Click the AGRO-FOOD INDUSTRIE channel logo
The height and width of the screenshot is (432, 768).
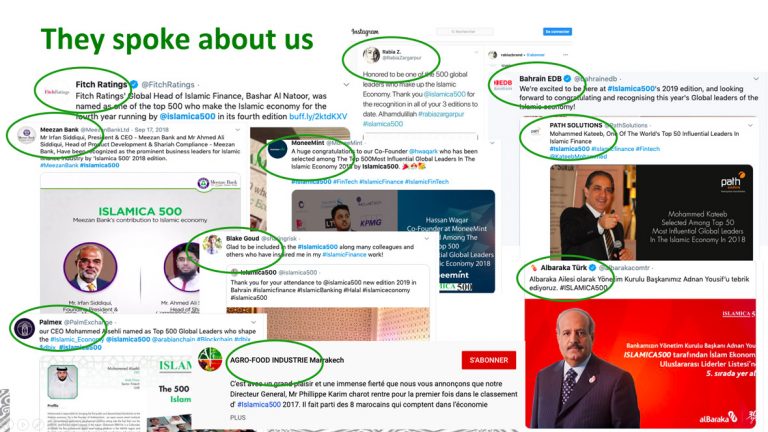(210, 360)
